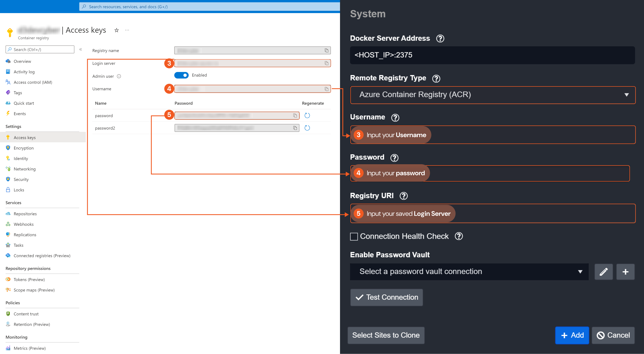Open the more options ellipsis near the title

127,30
